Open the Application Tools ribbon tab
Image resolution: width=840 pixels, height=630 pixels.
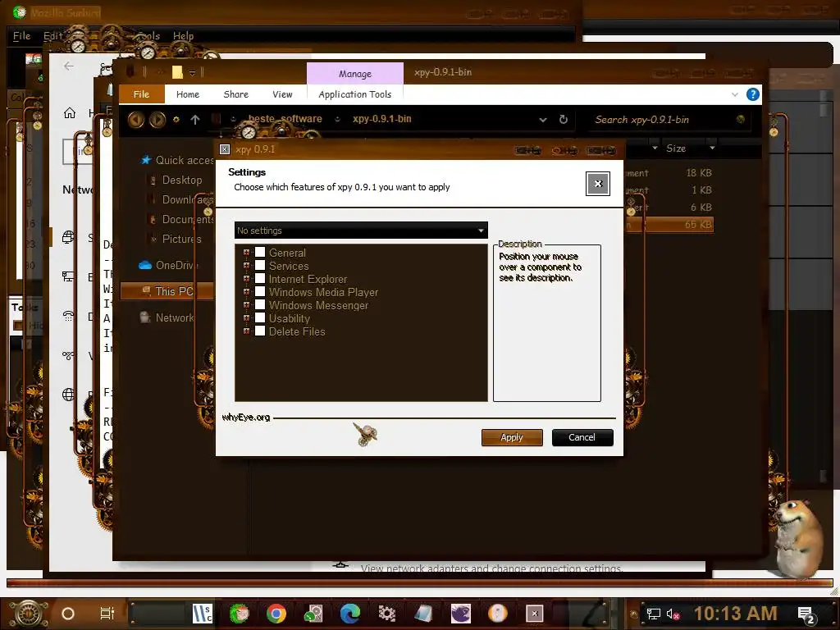coord(354,94)
